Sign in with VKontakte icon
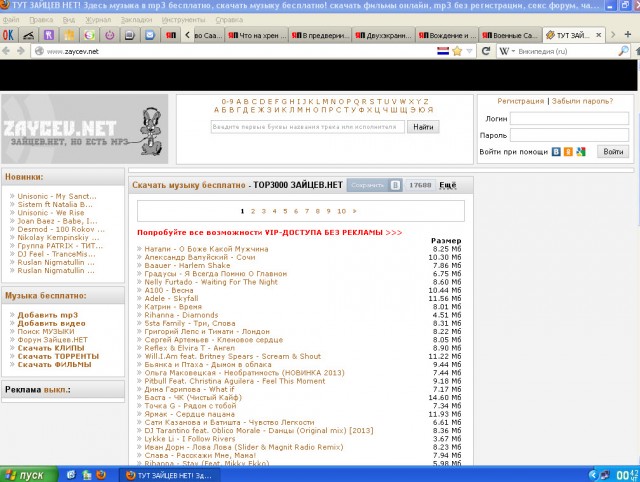The height and width of the screenshot is (482, 640). [556, 152]
